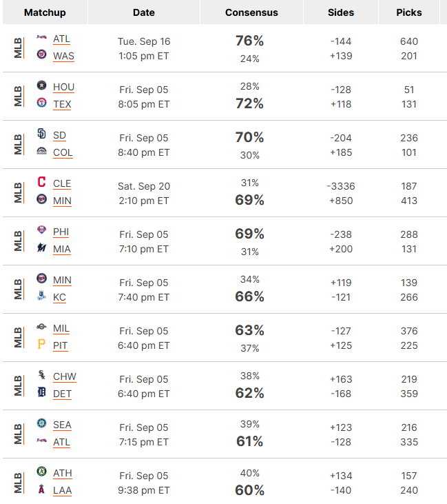This screenshot has height=504, width=447.
Task: Click the Sides column header
Action: point(341,12)
